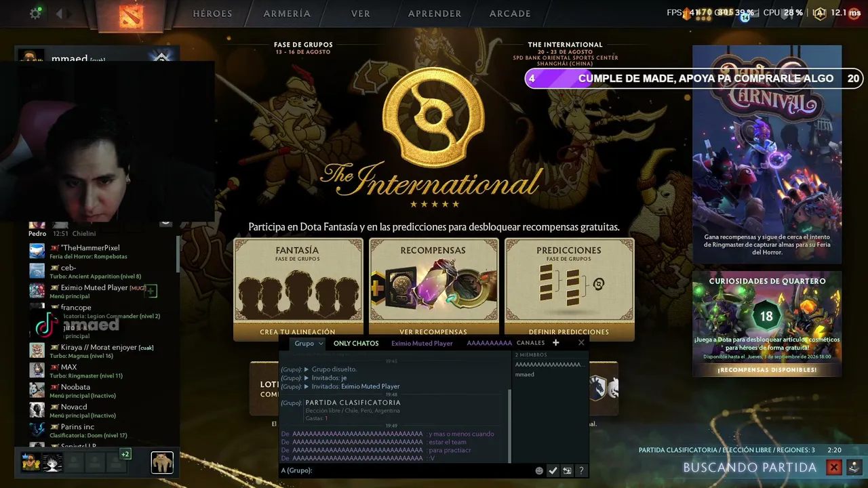This screenshot has width=868, height=488.
Task: Open the CANALES channel list
Action: click(530, 343)
